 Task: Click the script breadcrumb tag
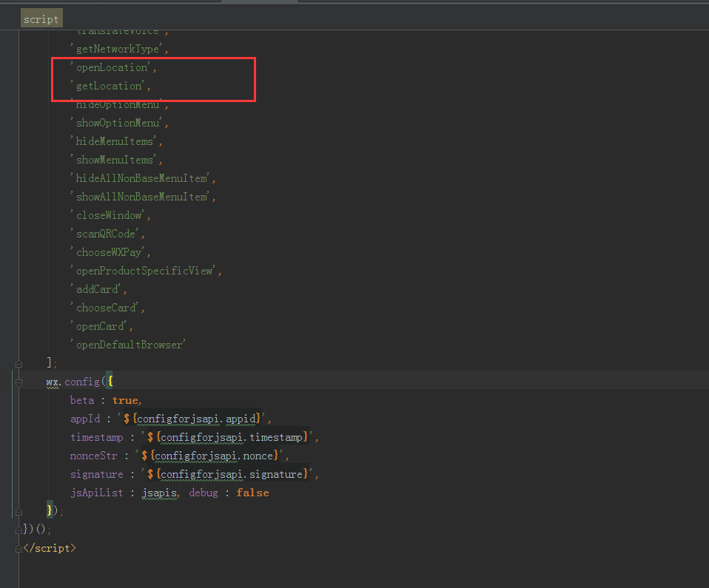[x=41, y=19]
